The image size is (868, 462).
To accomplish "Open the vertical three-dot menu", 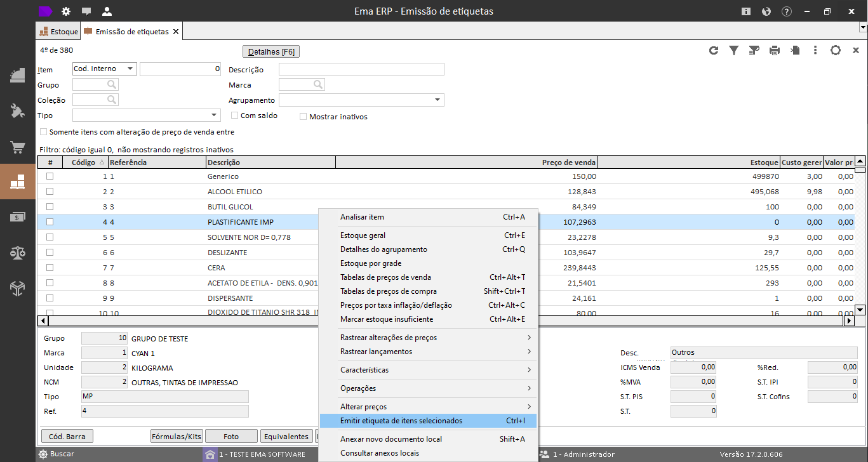I will [815, 51].
